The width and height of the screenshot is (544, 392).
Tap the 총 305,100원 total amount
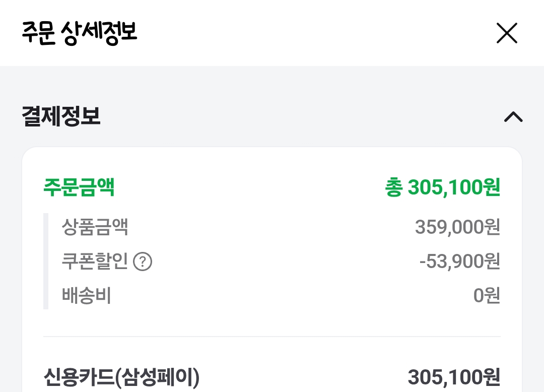pos(443,187)
